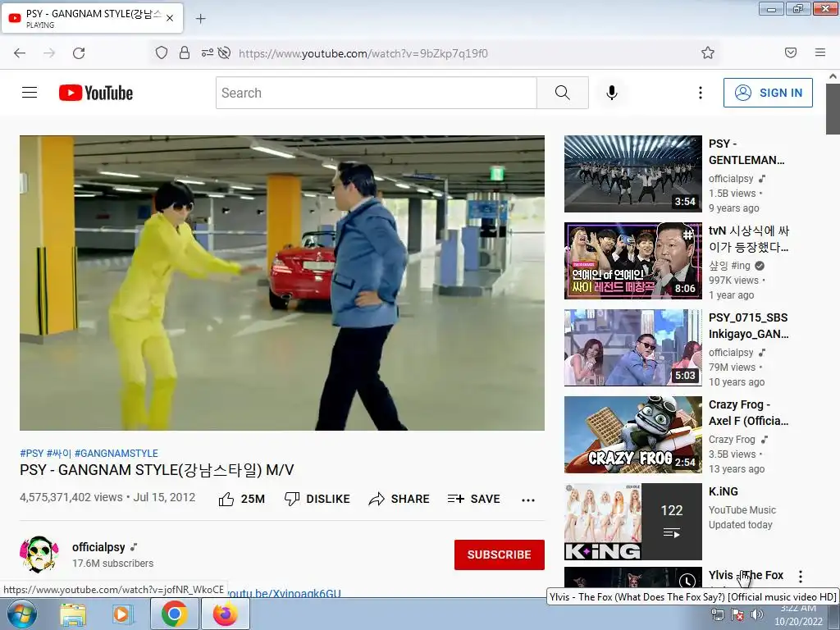Open Crazy Frog - Axel F thumbnail
840x630 pixels.
(x=633, y=435)
